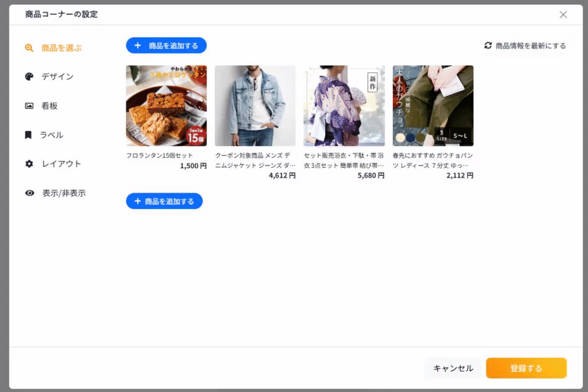Click the magnifier icon beside 商品を選ぶ

(29, 48)
